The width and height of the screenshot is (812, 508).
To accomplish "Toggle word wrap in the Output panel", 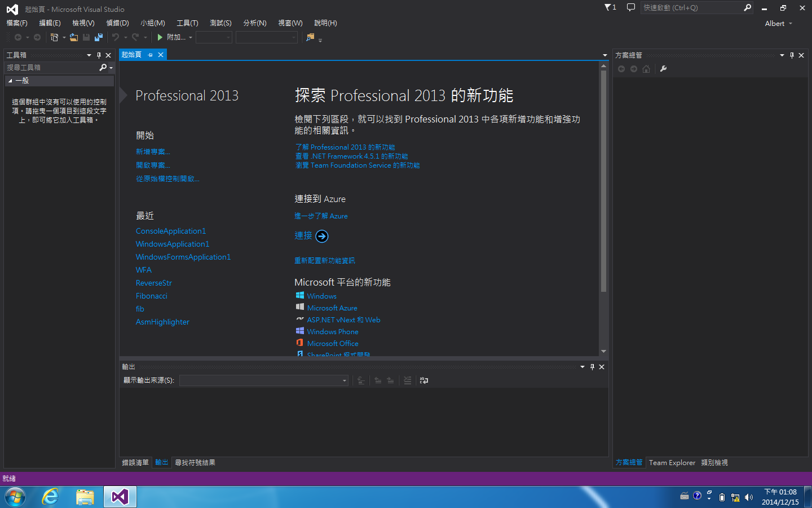I will (x=424, y=380).
